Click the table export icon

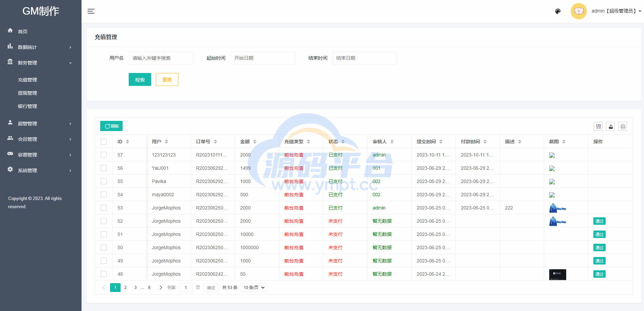pyautogui.click(x=611, y=126)
